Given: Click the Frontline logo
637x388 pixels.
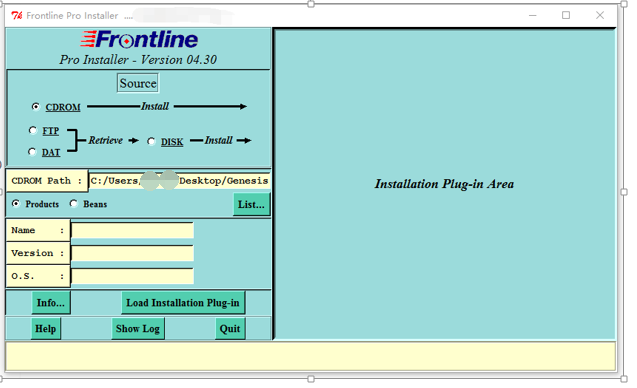Looking at the screenshot, I should (139, 39).
